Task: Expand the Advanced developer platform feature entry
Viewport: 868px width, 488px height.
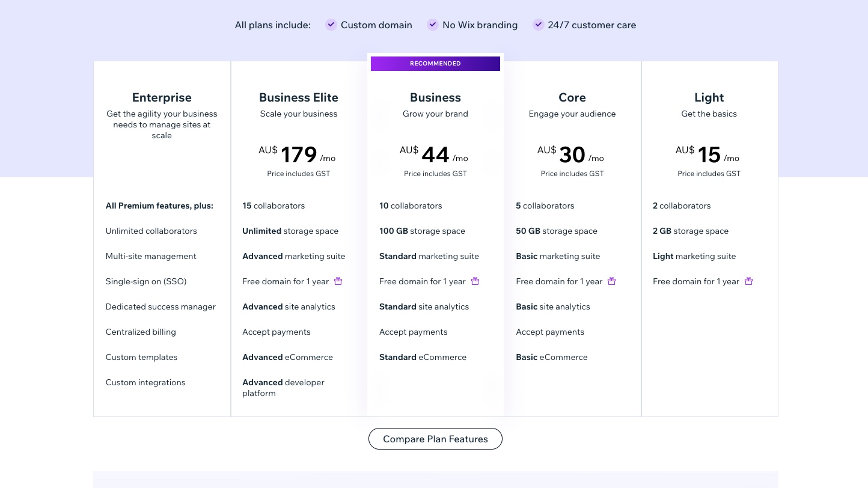Action: tap(283, 388)
